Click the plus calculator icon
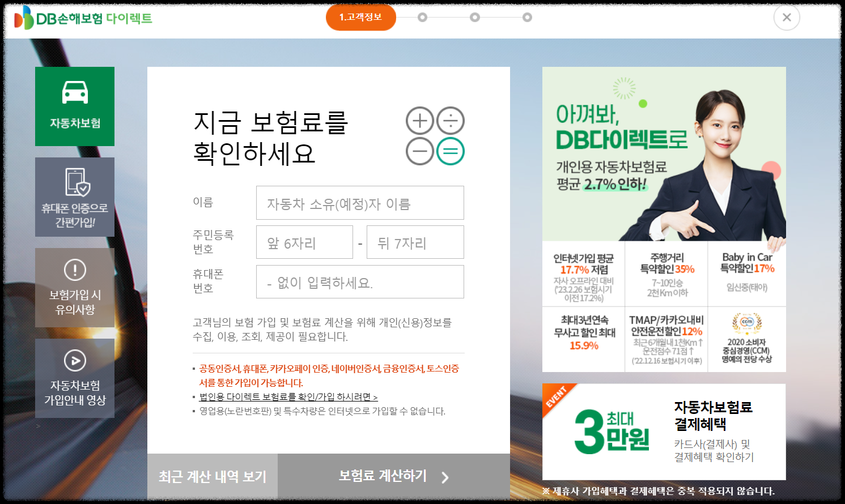 click(419, 121)
